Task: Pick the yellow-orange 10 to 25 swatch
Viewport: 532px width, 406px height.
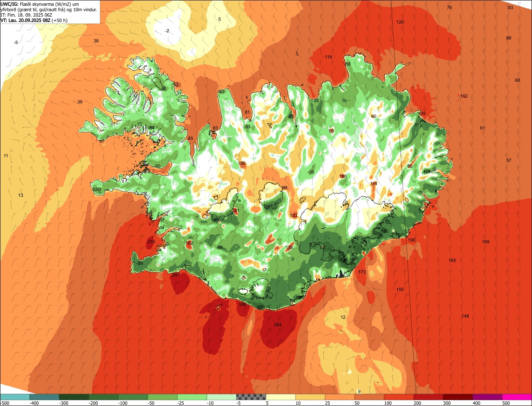Action: pos(310,397)
